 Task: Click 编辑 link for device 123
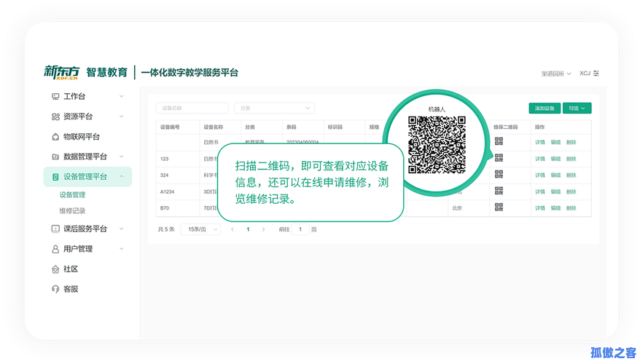pos(555,159)
